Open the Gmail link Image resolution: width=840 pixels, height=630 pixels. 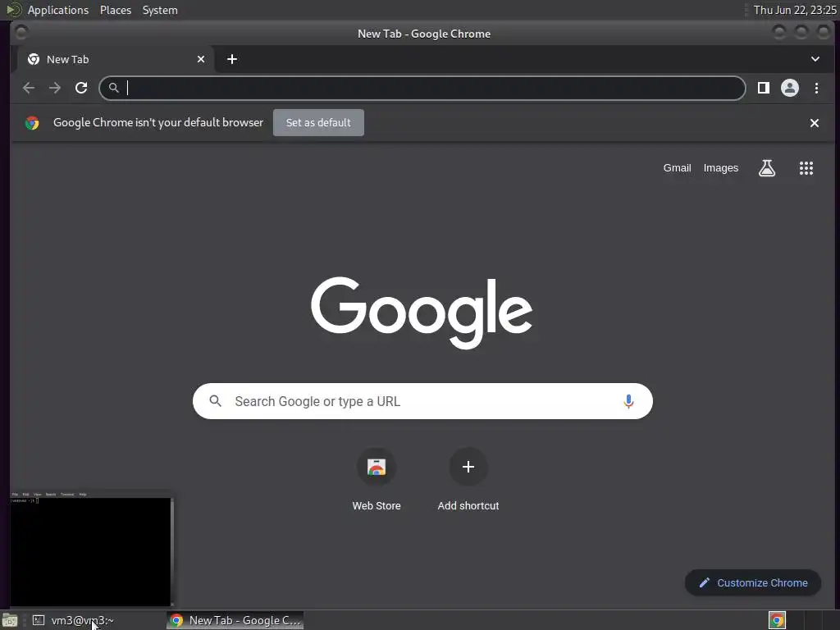(x=677, y=168)
